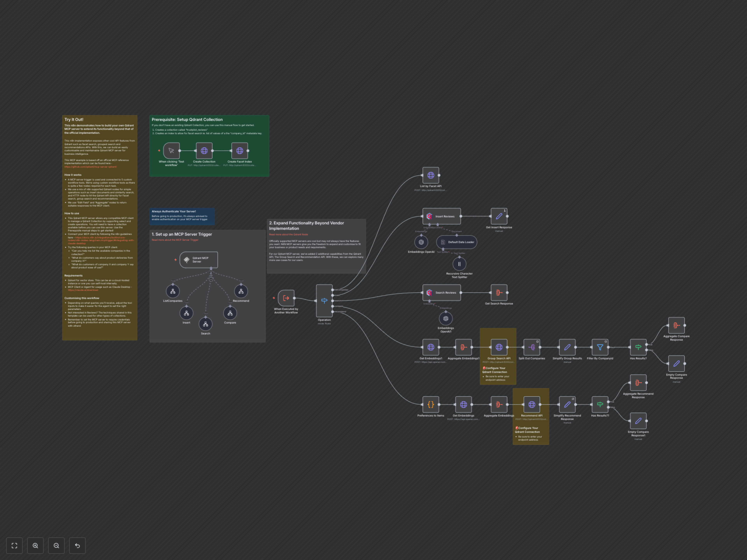Select the Insert Reviews Qdrant node

pos(441,216)
